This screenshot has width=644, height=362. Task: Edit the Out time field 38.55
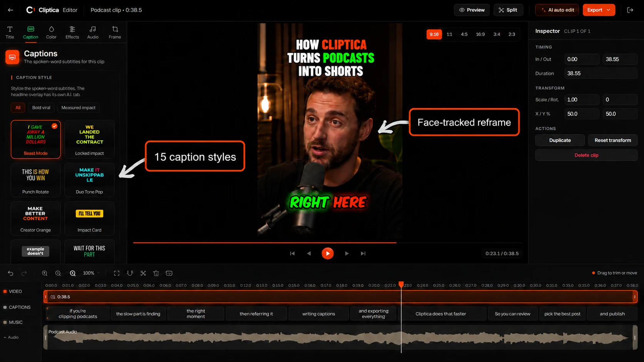(x=620, y=59)
